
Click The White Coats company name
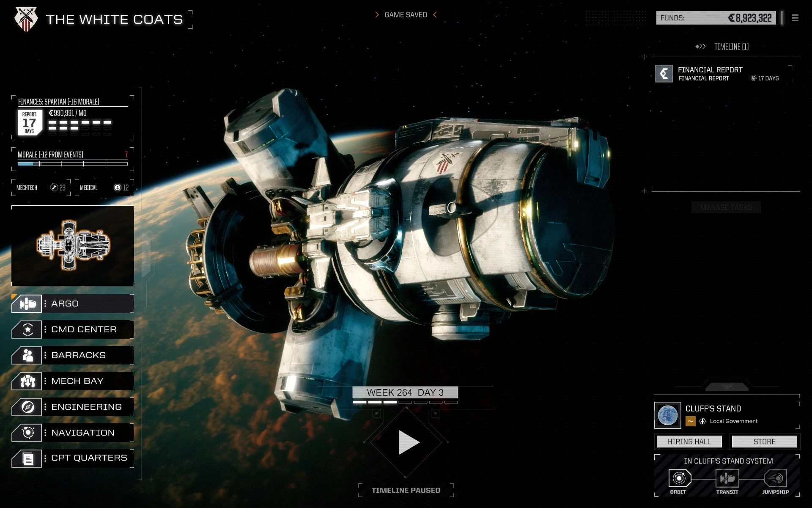click(x=114, y=19)
